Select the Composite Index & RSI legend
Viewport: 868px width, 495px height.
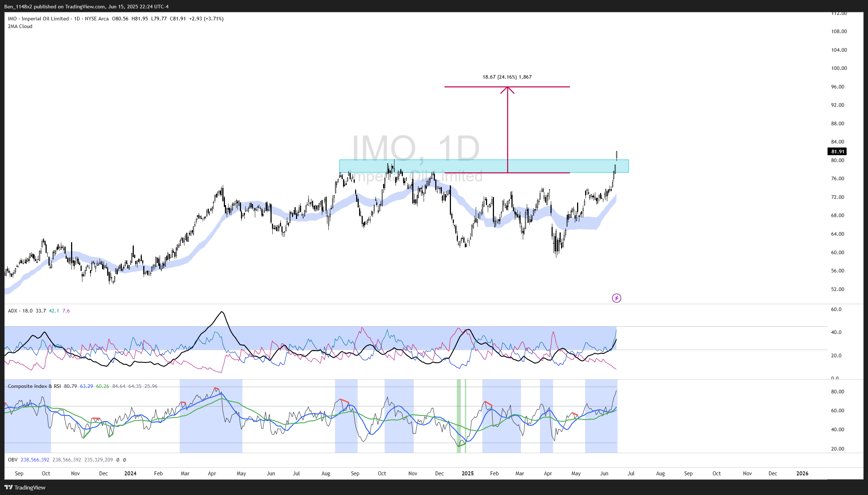(x=34, y=386)
